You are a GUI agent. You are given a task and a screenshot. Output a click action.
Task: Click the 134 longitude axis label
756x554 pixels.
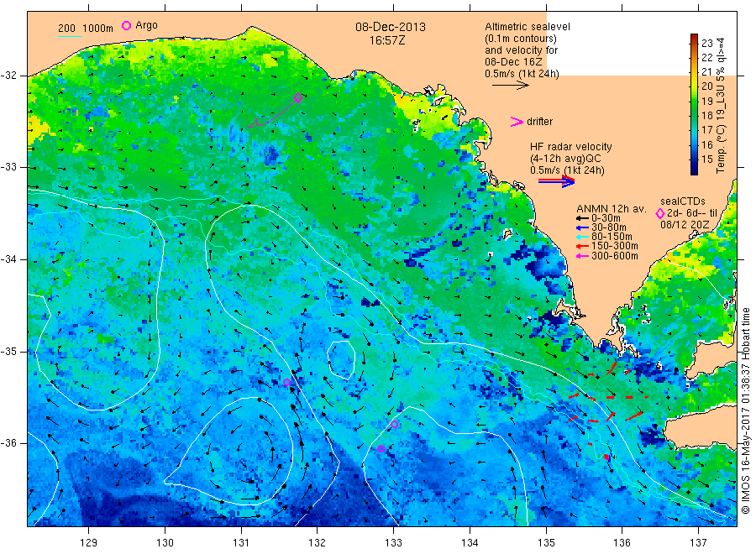[x=470, y=543]
